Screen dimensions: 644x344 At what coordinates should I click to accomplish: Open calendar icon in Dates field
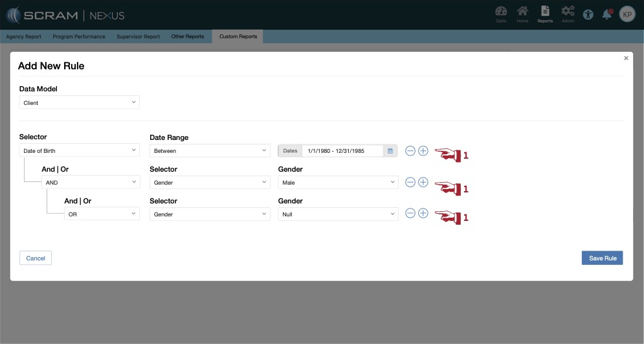click(x=390, y=151)
